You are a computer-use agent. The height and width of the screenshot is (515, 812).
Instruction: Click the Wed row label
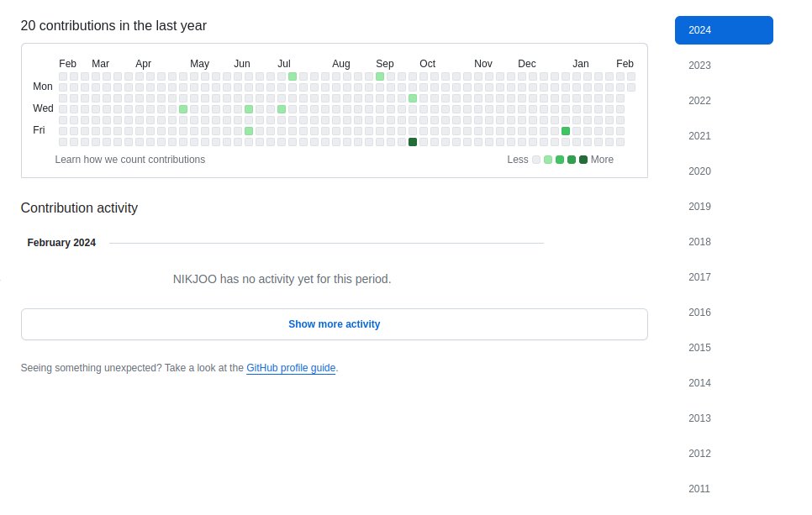[43, 108]
